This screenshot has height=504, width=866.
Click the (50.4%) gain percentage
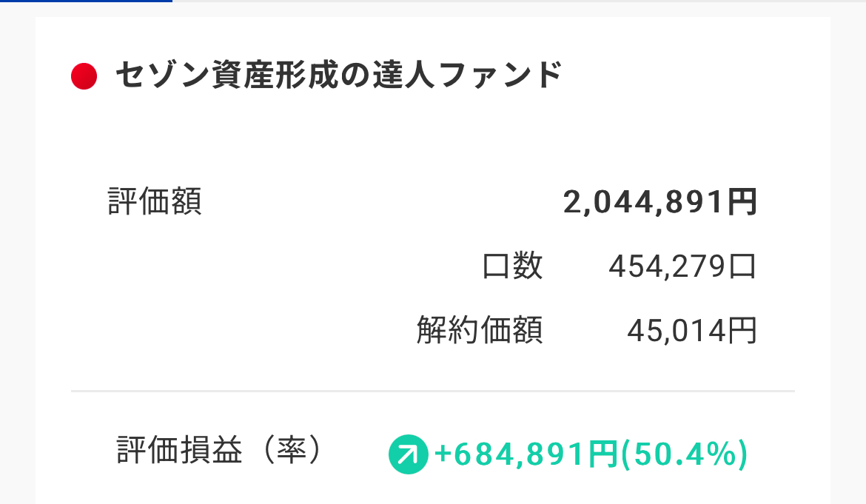tap(683, 454)
